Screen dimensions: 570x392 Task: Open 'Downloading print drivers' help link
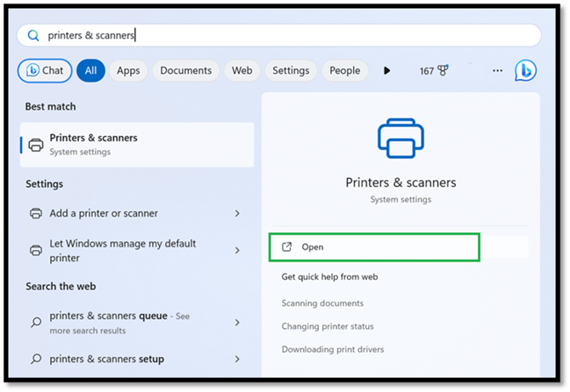click(333, 349)
